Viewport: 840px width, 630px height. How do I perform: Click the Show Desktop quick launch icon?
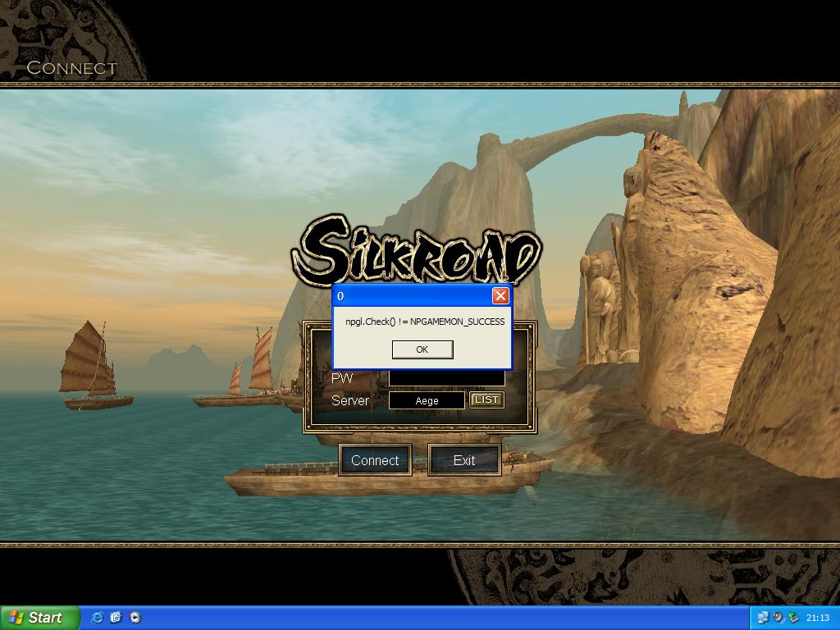[116, 618]
